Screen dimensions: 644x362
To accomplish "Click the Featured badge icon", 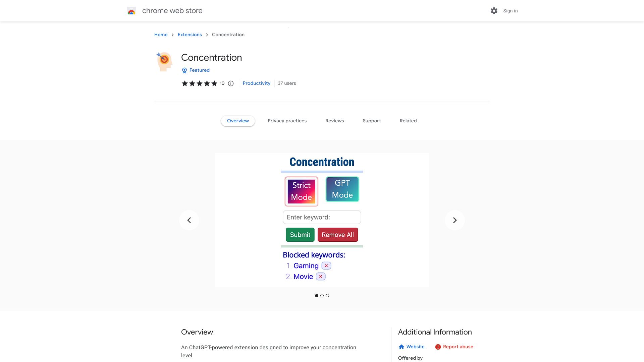I will tap(184, 70).
